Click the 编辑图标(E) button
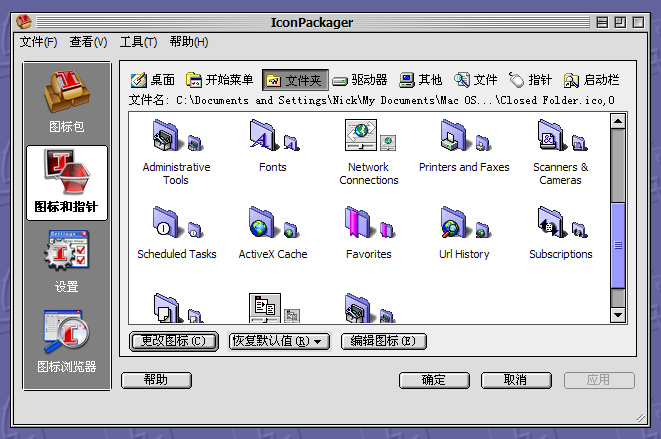Viewport: 661px width, 439px height. coord(384,341)
